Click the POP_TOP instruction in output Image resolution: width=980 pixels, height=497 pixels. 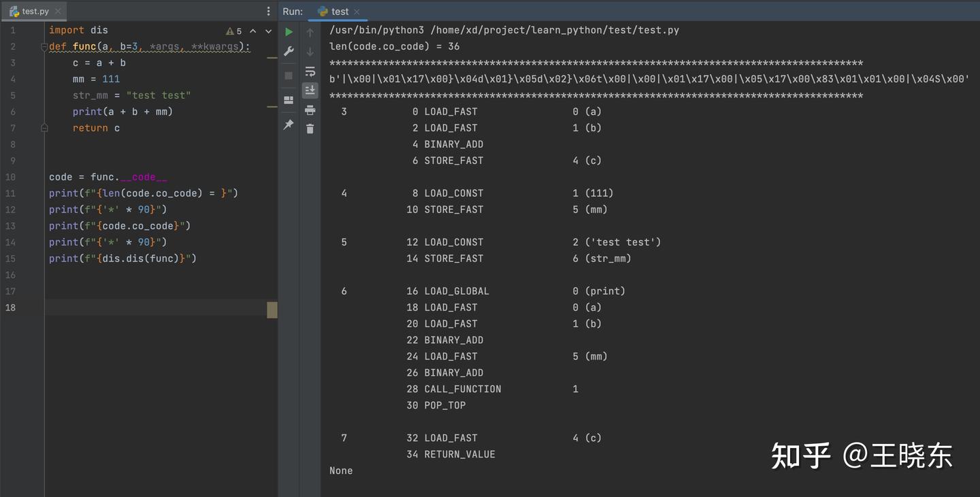pyautogui.click(x=445, y=406)
